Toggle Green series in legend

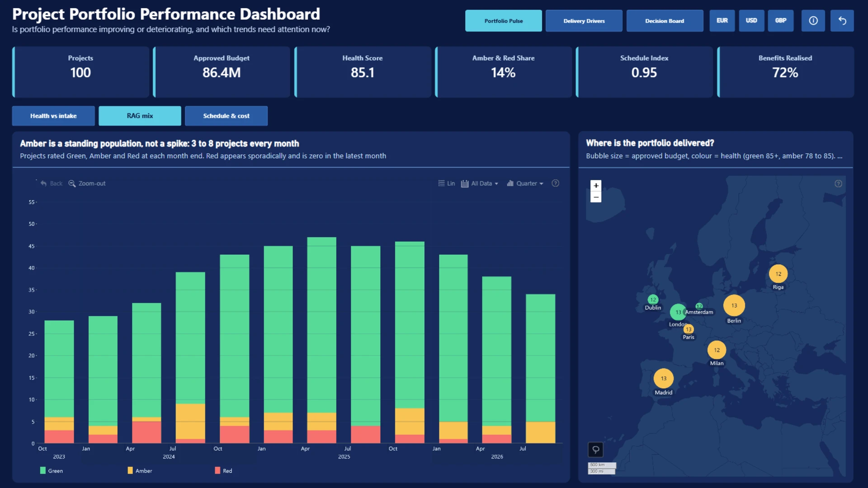point(51,471)
